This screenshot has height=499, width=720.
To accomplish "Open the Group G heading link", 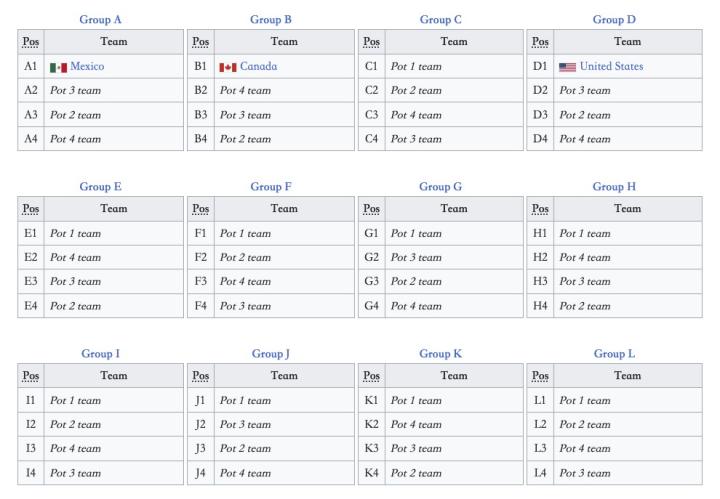I will (440, 186).
